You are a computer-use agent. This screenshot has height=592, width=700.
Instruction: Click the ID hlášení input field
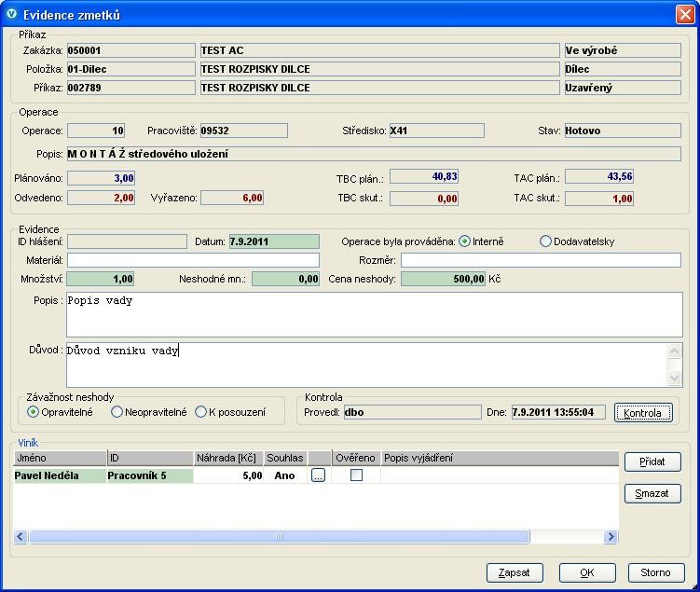coord(127,242)
